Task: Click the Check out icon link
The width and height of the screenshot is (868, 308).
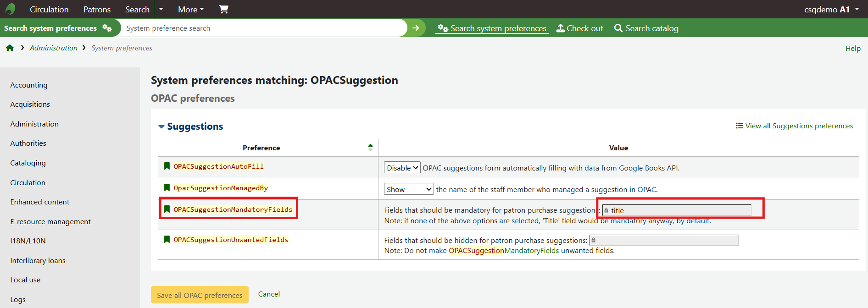Action: click(580, 28)
